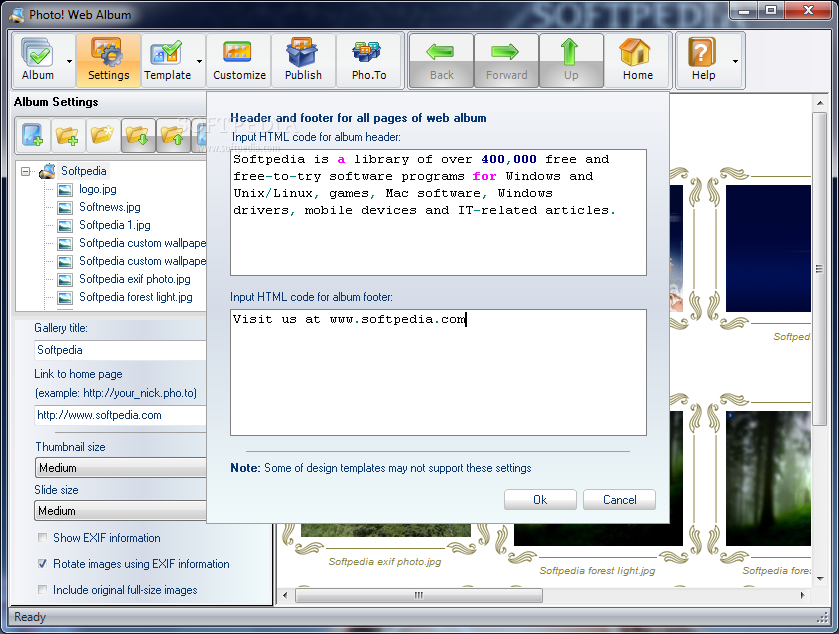The image size is (839, 634).
Task: Open the Customize toolbar button
Action: point(239,60)
